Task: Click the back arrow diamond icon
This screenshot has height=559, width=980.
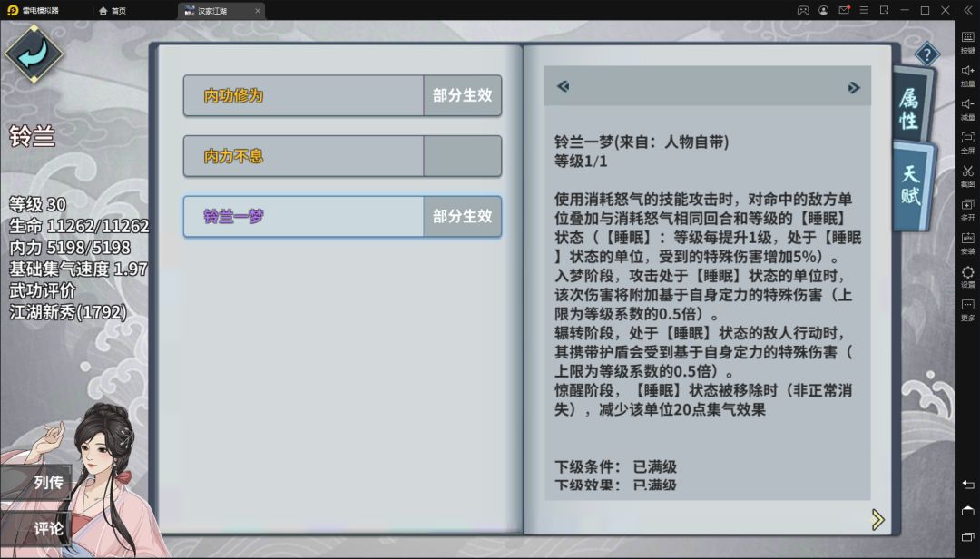Action: coord(34,54)
